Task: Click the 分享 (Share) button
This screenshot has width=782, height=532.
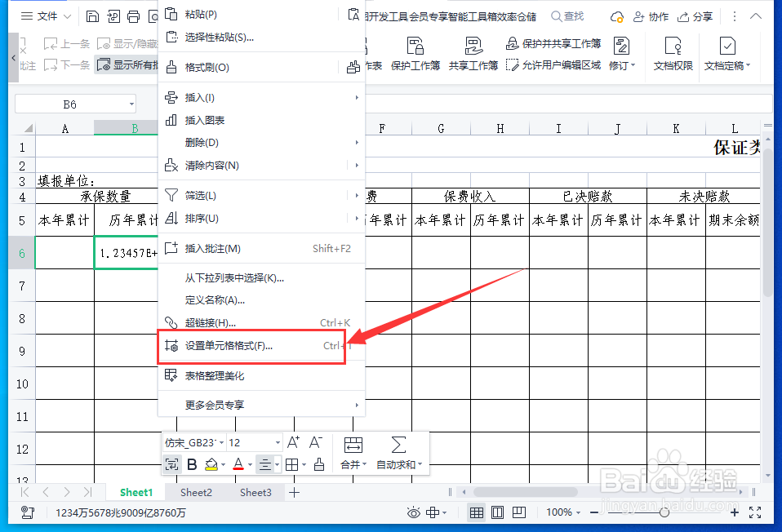Action: coord(700,16)
